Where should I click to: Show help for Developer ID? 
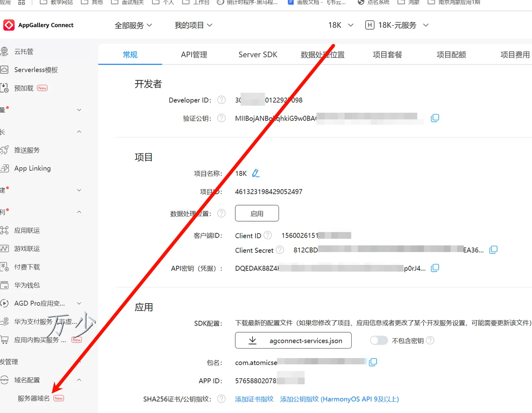click(x=222, y=100)
